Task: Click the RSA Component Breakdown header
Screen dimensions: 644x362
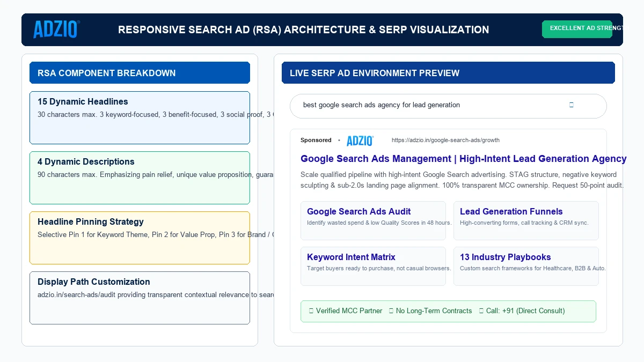Action: (x=140, y=73)
